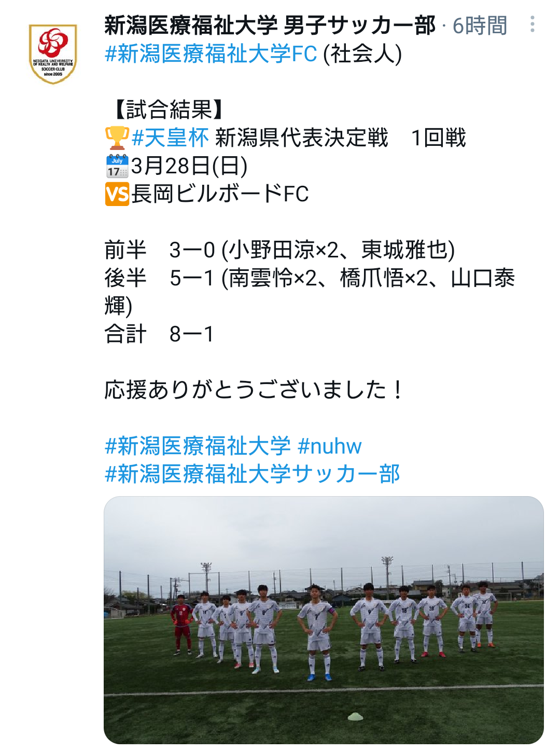Viewport: 560px width, 752px height.
Task: Tap the 合計 8ー1 total line
Action: click(159, 334)
